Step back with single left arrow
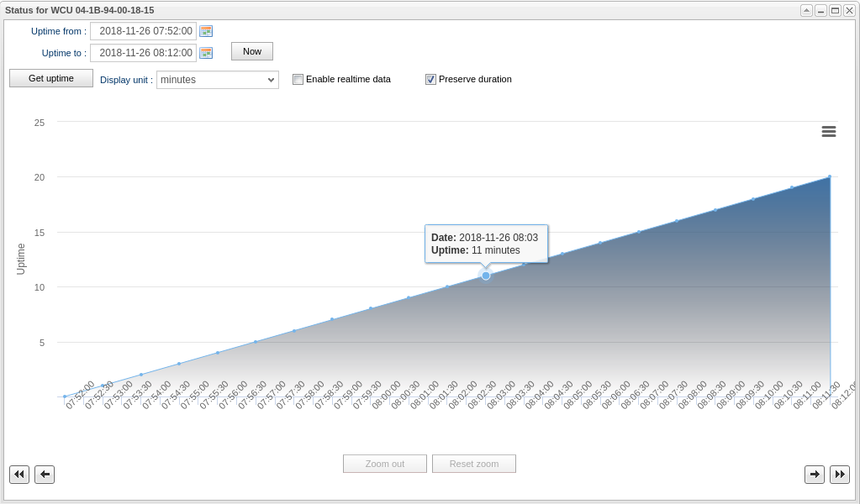860x504 pixels. [45, 475]
